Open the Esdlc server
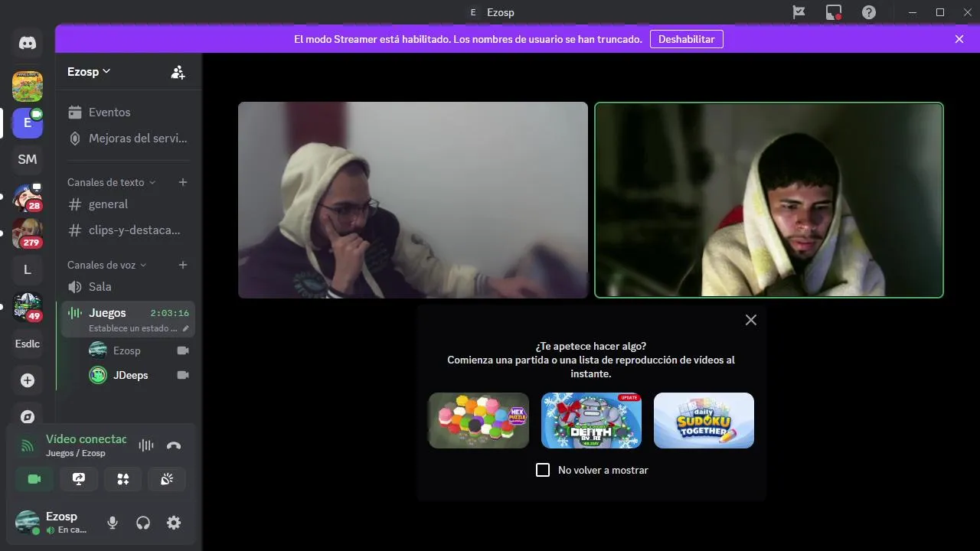The height and width of the screenshot is (551, 980). [28, 344]
